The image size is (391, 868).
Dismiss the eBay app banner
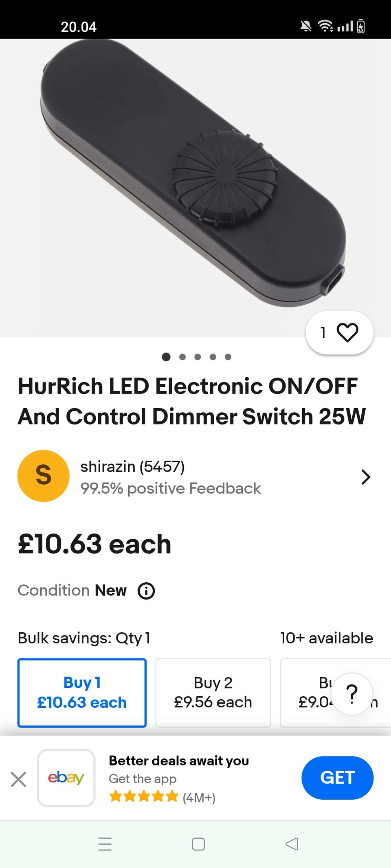point(18,779)
